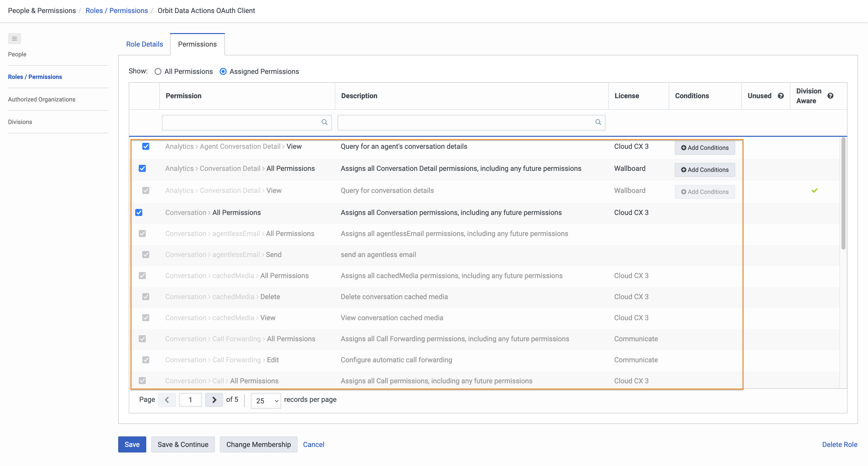This screenshot has width=868, height=466.
Task: Click the help icon beside Unused
Action: [x=781, y=96]
